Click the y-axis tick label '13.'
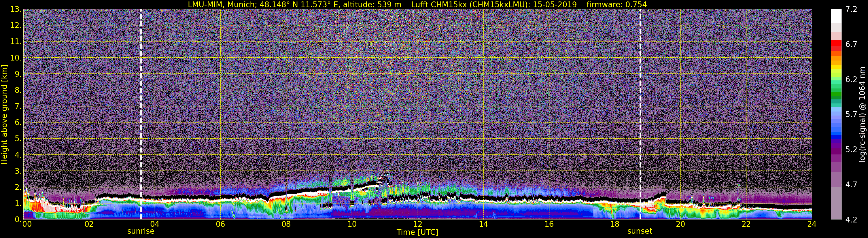The height and width of the screenshot is (238, 868). (x=16, y=9)
